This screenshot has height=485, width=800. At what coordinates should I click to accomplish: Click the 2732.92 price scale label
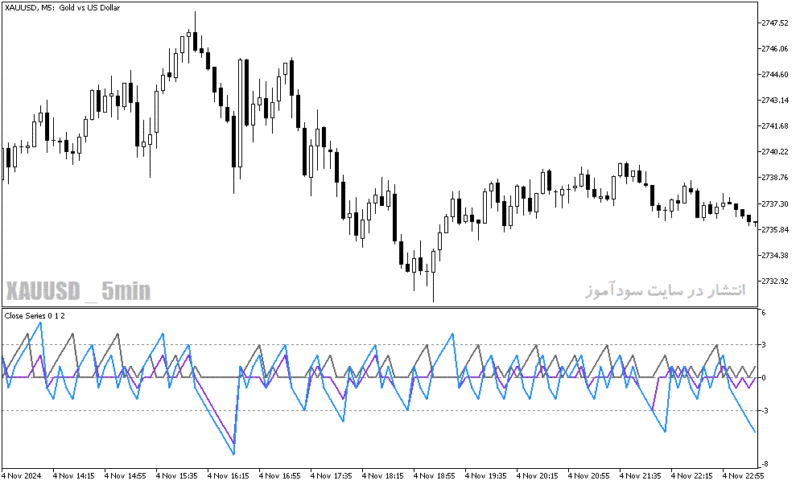click(775, 281)
